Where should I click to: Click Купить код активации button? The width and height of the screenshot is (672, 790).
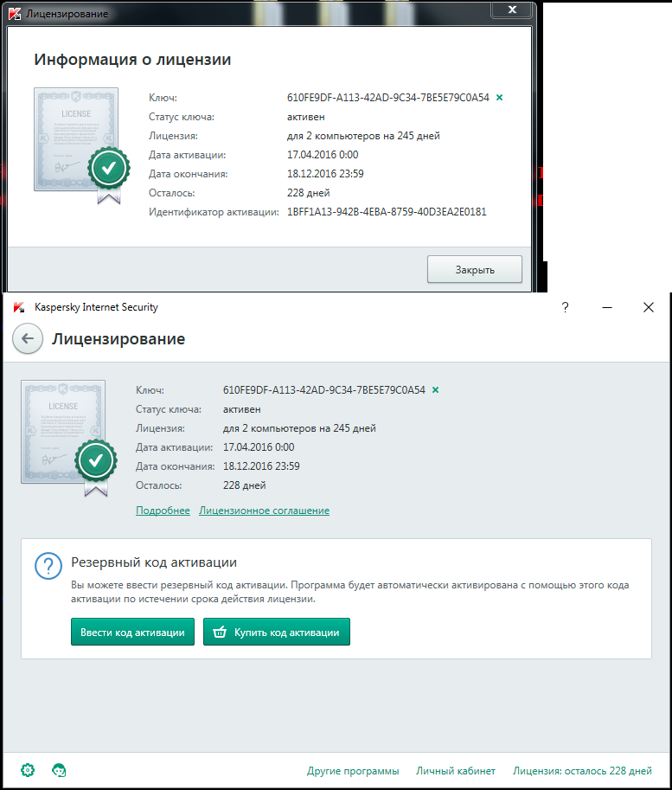[277, 632]
